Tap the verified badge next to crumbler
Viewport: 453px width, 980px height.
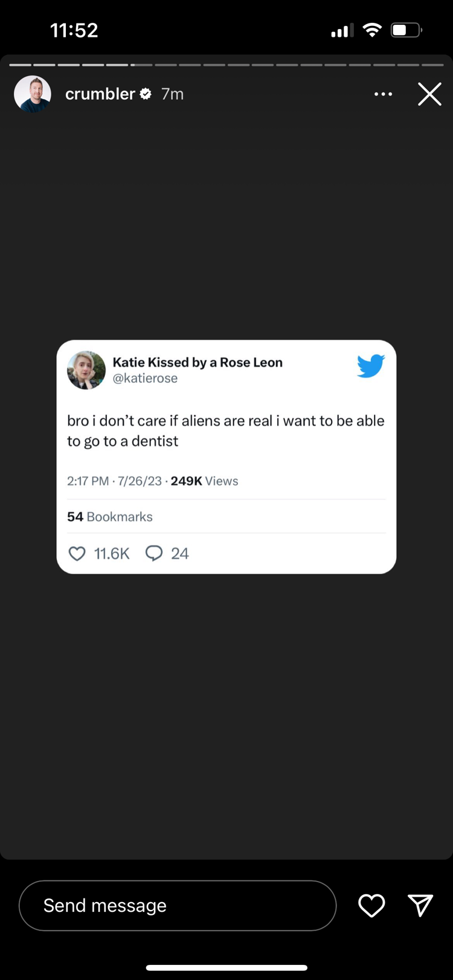pyautogui.click(x=146, y=94)
